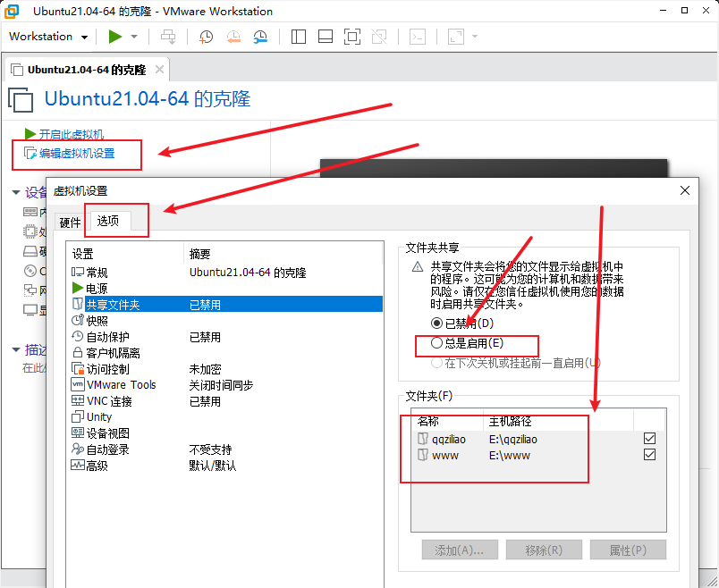Viewport: 719px width, 588px height.
Task: Select the www row in the folders list
Action: point(447,455)
